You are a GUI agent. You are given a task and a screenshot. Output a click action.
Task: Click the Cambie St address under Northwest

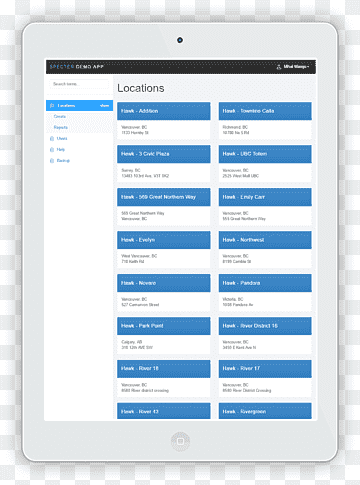pyautogui.click(x=237, y=262)
